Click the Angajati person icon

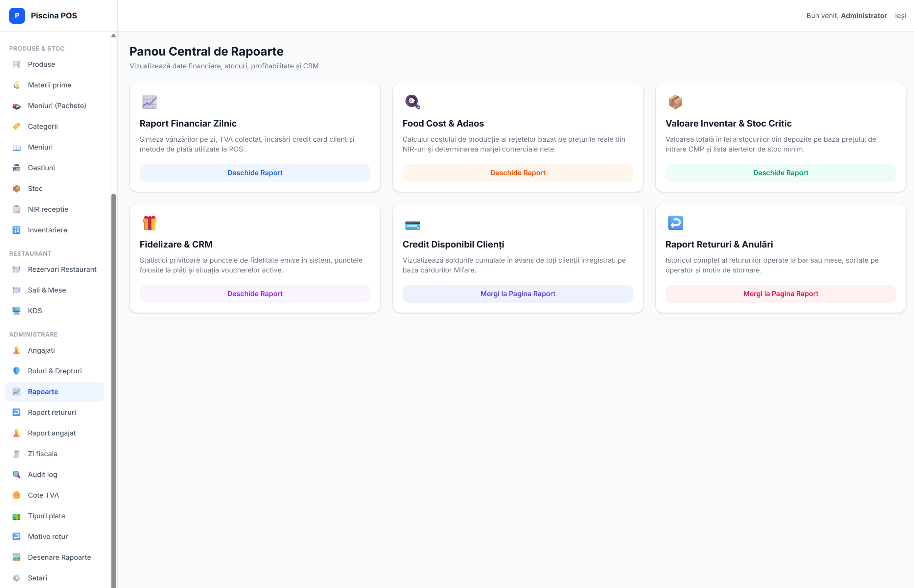point(16,350)
